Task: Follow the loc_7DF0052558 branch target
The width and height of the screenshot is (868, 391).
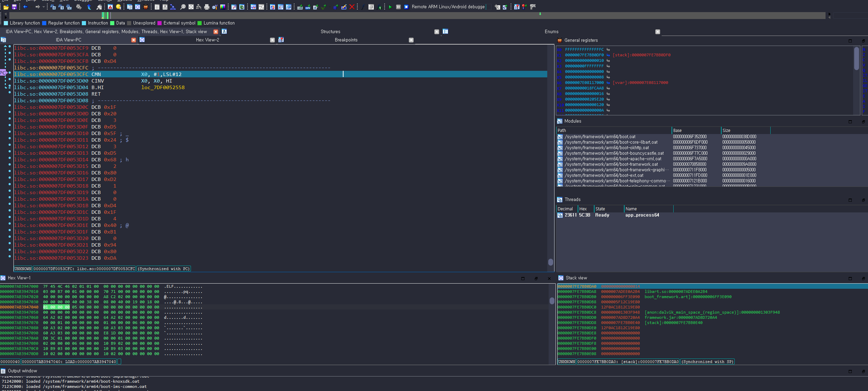Action: pos(163,88)
